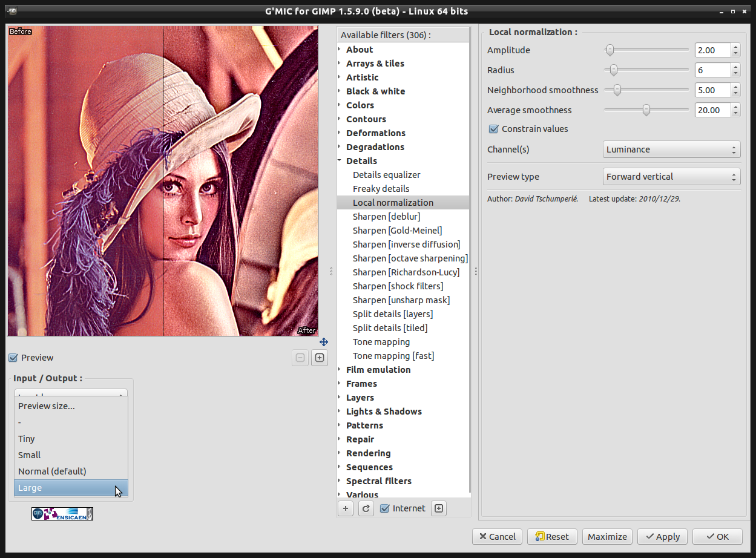Viewport: 756px width, 558px height.
Task: Click the expand-all button beside Internet
Action: (x=439, y=508)
